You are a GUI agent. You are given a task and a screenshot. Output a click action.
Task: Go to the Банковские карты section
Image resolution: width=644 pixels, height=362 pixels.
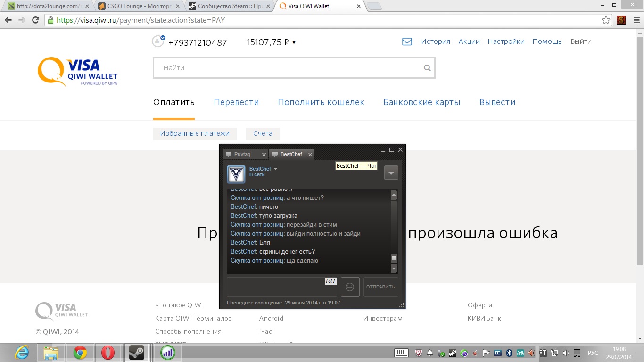click(x=422, y=102)
